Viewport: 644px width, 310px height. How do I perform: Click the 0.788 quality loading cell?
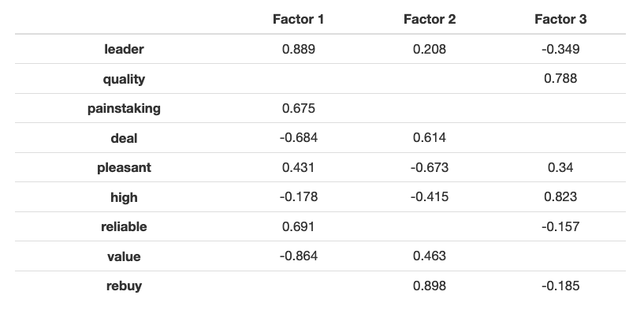click(x=560, y=79)
